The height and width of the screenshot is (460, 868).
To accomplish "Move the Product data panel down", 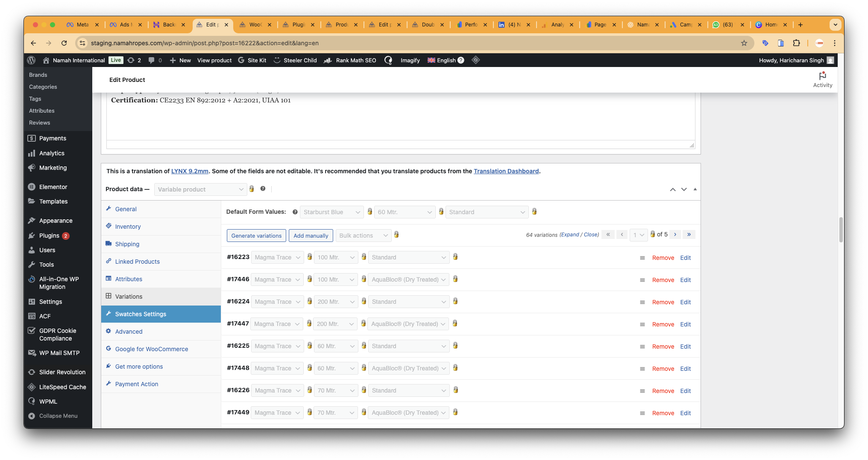I will (684, 189).
